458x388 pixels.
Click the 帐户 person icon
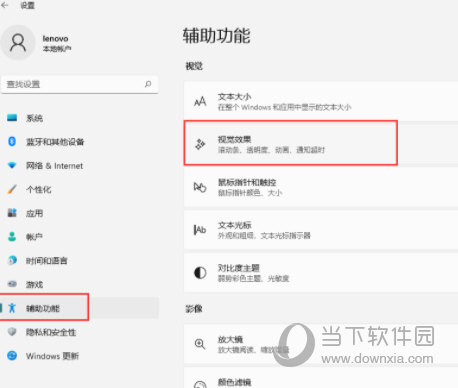point(12,237)
